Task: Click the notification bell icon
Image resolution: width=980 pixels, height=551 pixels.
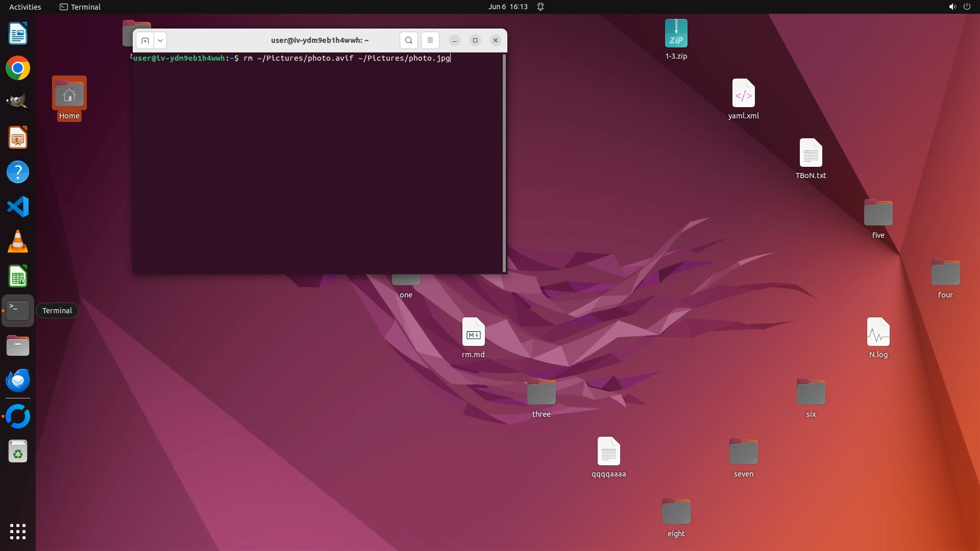Action: coord(541,7)
